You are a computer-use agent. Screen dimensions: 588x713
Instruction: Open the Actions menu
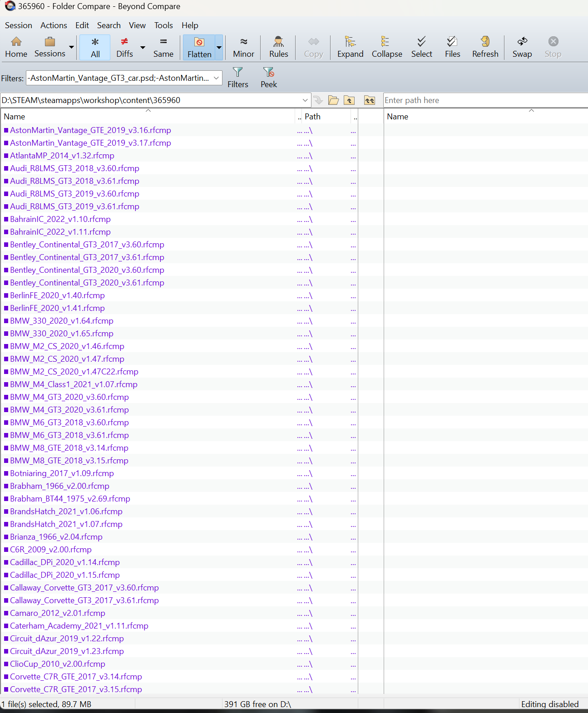pyautogui.click(x=54, y=25)
